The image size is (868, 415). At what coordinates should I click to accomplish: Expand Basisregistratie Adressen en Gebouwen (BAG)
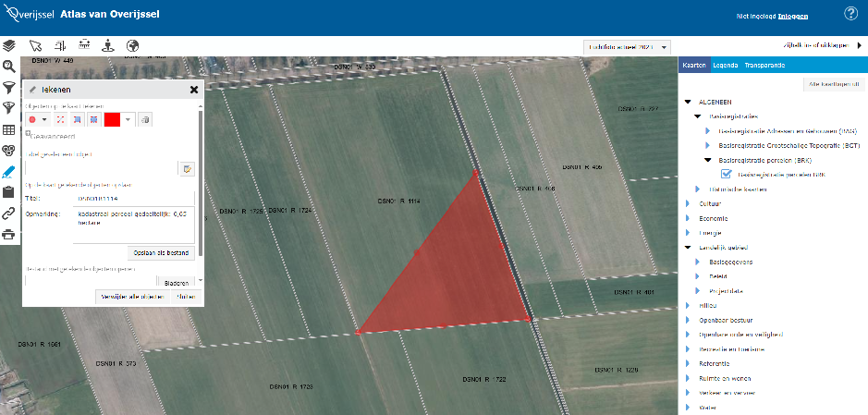707,131
